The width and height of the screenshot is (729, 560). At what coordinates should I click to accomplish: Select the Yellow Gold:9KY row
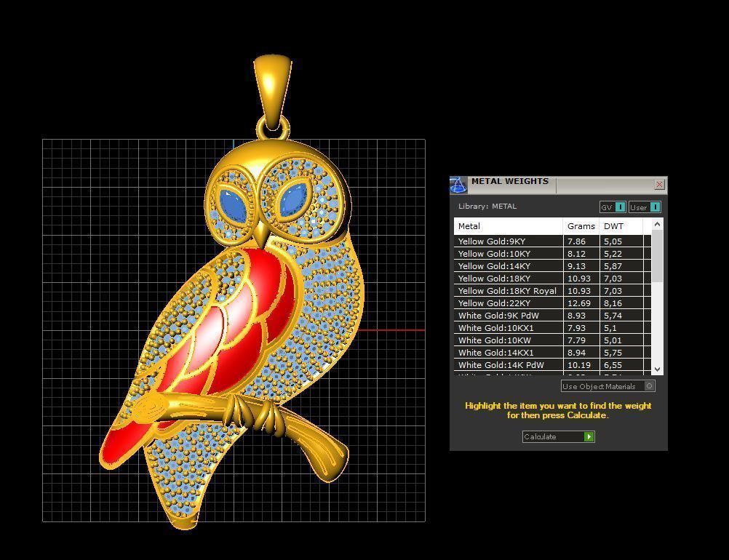[x=552, y=241]
